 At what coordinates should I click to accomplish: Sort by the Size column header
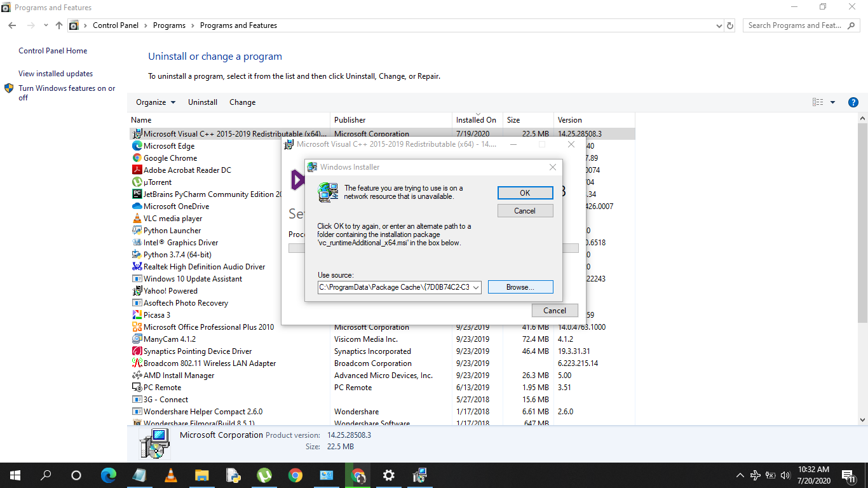(529, 120)
